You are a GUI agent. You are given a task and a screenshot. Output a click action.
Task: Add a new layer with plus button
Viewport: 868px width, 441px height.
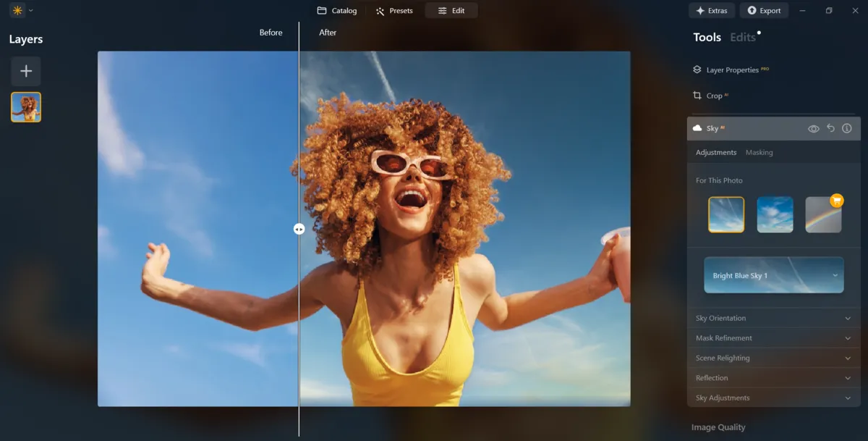pos(26,71)
